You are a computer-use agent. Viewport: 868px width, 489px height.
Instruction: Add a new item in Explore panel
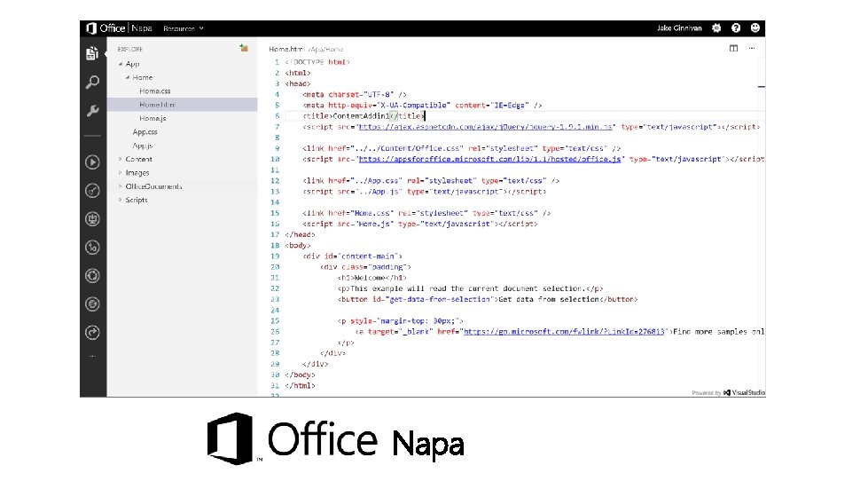click(x=244, y=48)
